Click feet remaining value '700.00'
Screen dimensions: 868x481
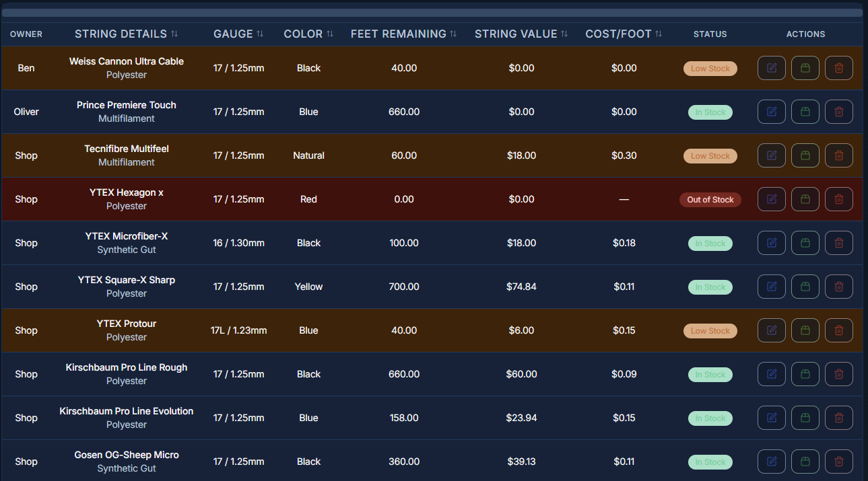(x=404, y=287)
